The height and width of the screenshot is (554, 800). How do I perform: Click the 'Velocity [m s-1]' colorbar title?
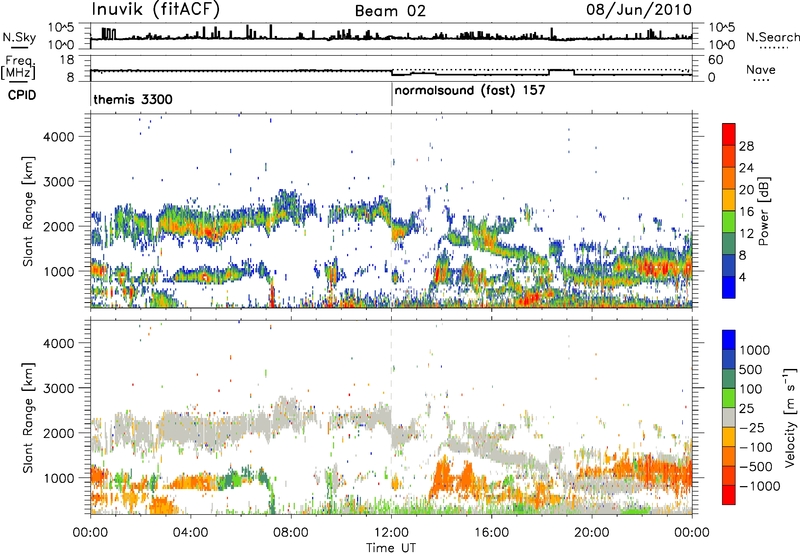pos(790,417)
